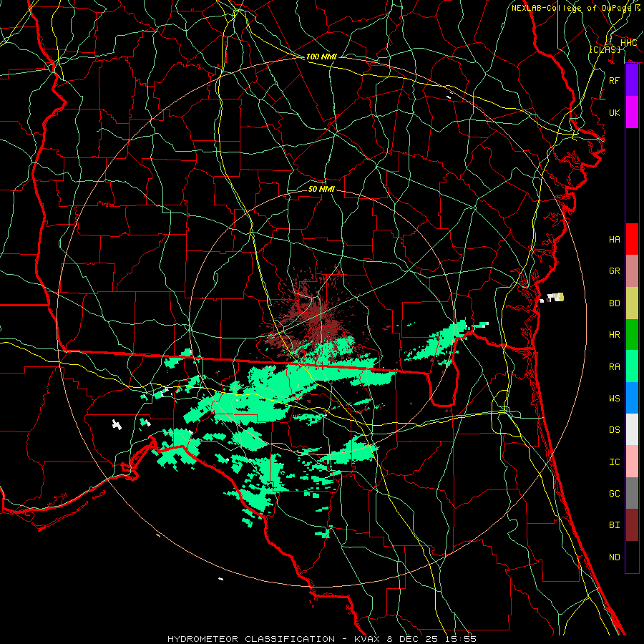The height and width of the screenshot is (644, 644).
Task: Click the 'IC' legend label
Action: pyautogui.click(x=614, y=462)
